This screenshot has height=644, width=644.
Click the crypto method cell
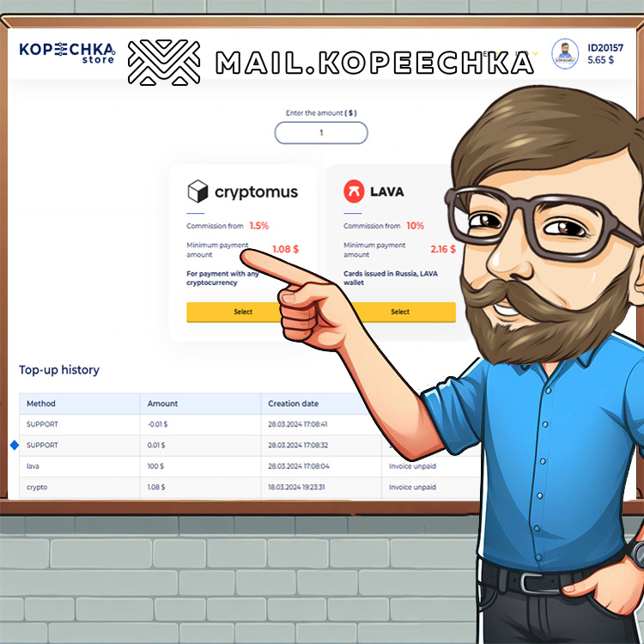(x=37, y=487)
